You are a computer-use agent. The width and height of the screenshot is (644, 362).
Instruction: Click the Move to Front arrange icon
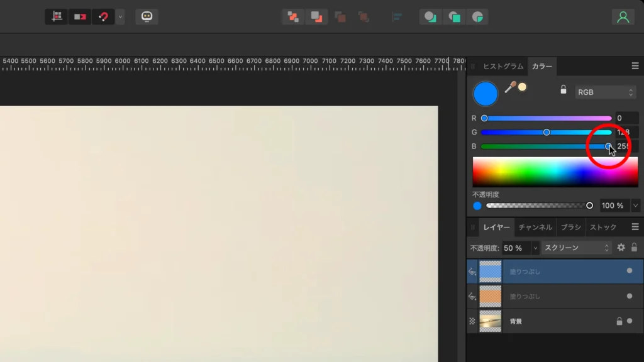[x=292, y=16]
